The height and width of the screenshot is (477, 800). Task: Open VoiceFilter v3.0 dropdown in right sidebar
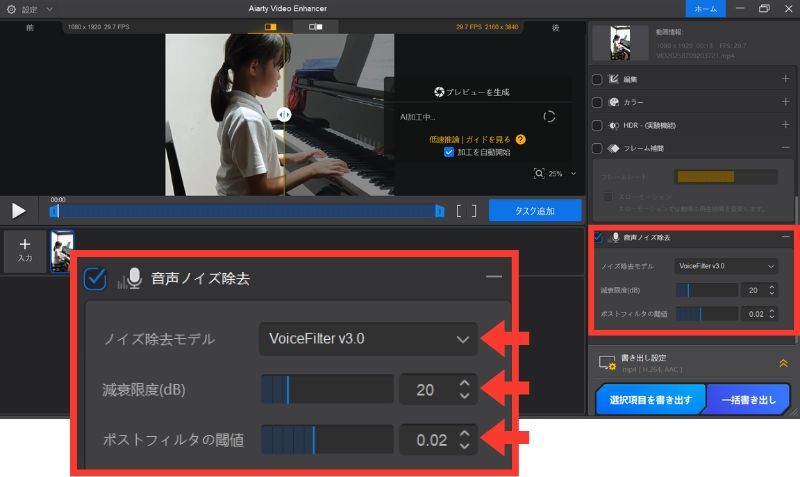(x=726, y=266)
